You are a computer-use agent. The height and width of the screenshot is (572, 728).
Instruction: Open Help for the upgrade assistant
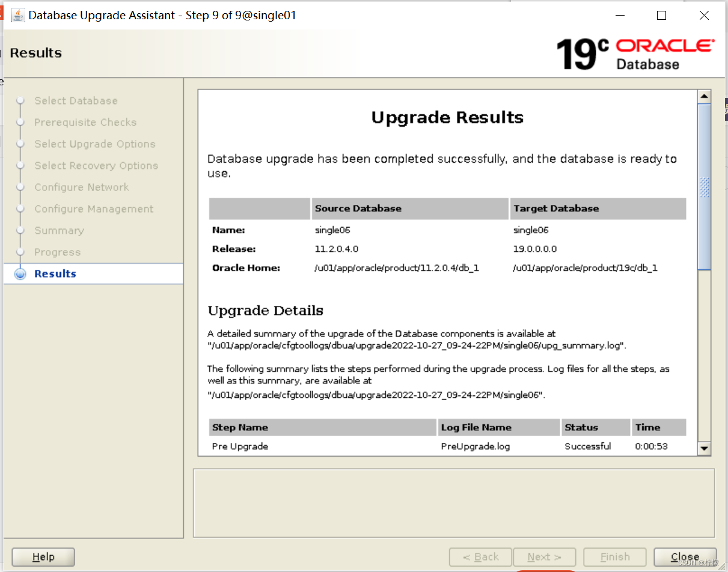43,557
